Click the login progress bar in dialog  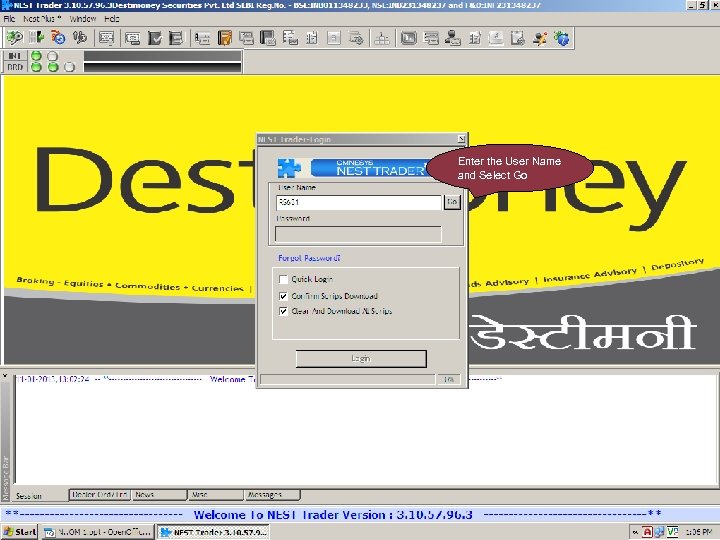pos(348,379)
